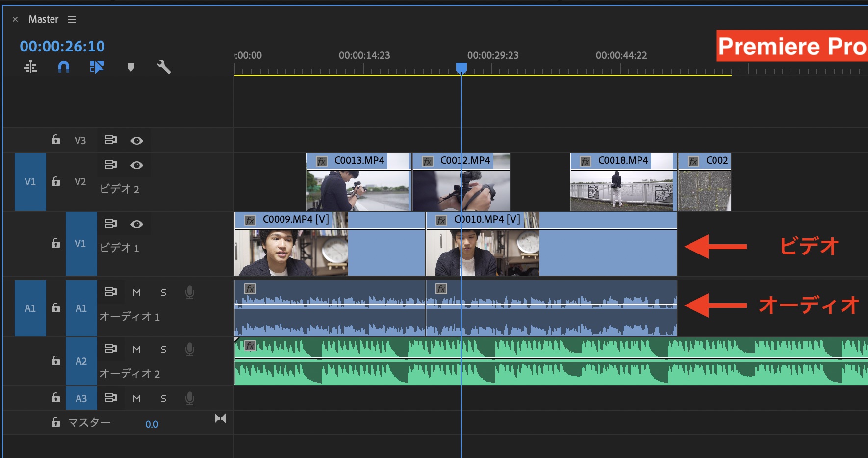Close the Master sequence tab
The image size is (868, 458).
[x=15, y=19]
